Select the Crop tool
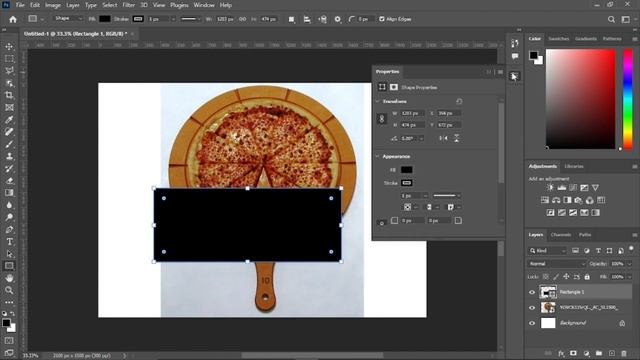 click(x=9, y=95)
